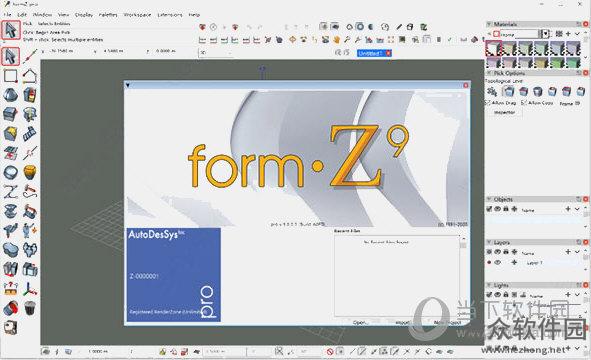
Task: Click the large Pick tool icon beside prompts
Action: [x=11, y=31]
